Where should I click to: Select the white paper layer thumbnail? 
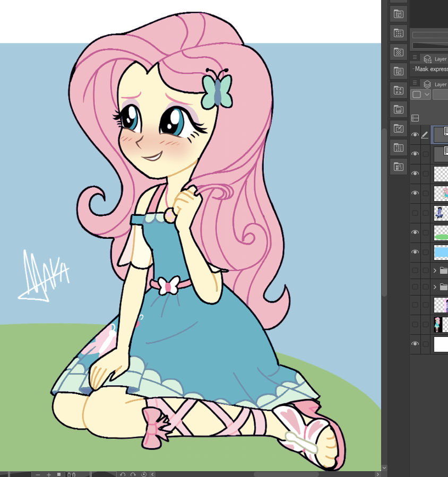coord(441,344)
